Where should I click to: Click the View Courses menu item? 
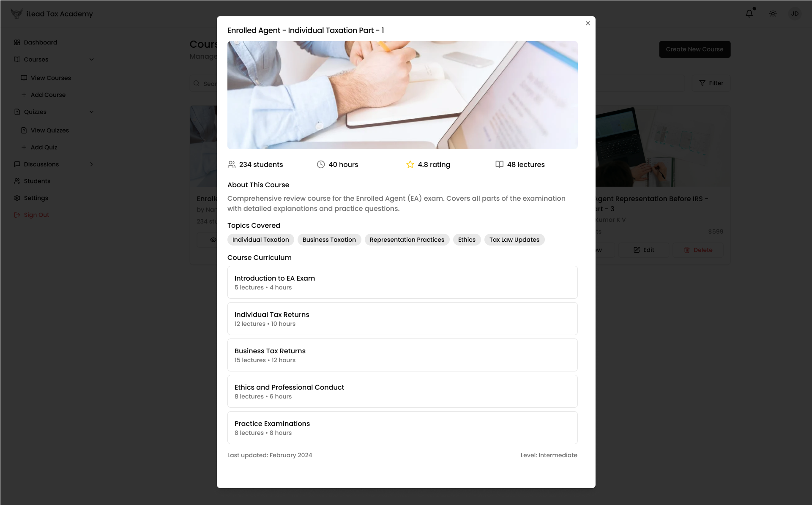[x=51, y=78]
